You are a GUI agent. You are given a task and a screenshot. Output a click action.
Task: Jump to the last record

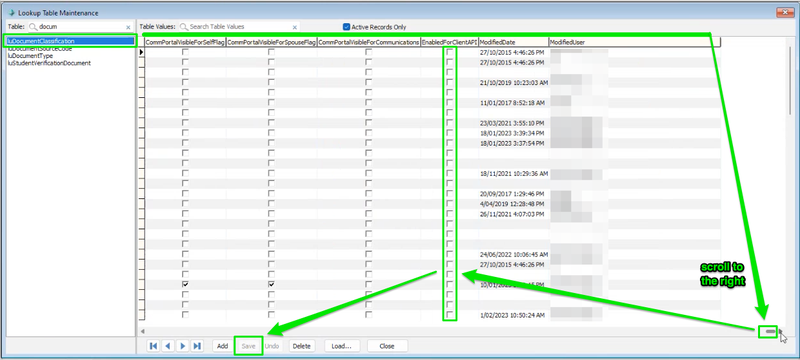click(196, 346)
